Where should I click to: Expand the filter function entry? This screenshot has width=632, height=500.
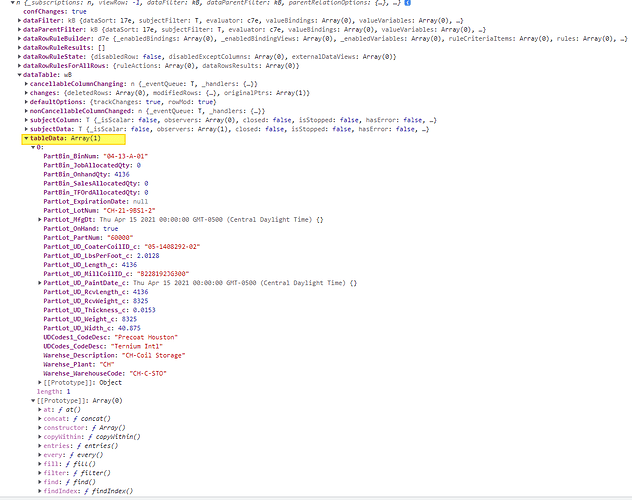[x=40, y=473]
